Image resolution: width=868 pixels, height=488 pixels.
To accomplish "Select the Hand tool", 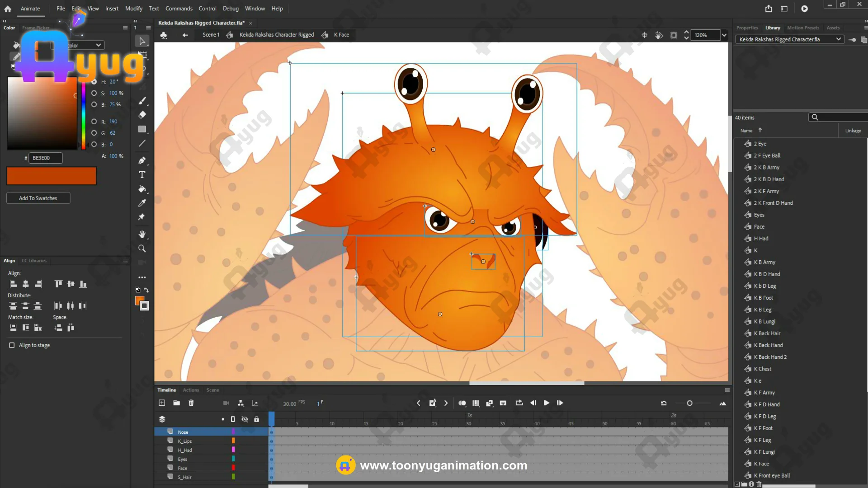I will point(142,234).
